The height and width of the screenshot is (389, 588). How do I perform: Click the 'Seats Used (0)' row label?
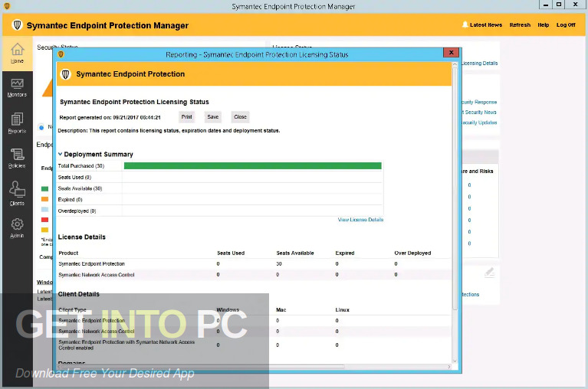(x=74, y=178)
